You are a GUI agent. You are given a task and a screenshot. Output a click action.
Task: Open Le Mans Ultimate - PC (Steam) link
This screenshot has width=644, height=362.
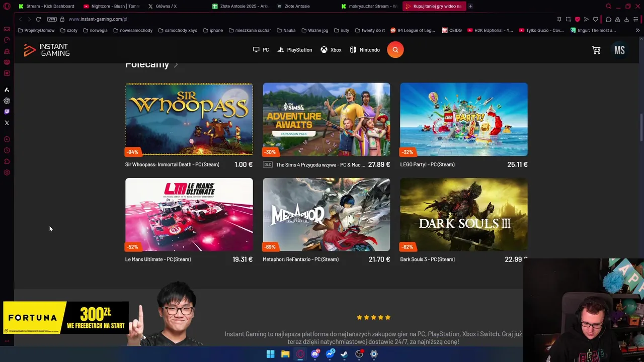[158, 259]
